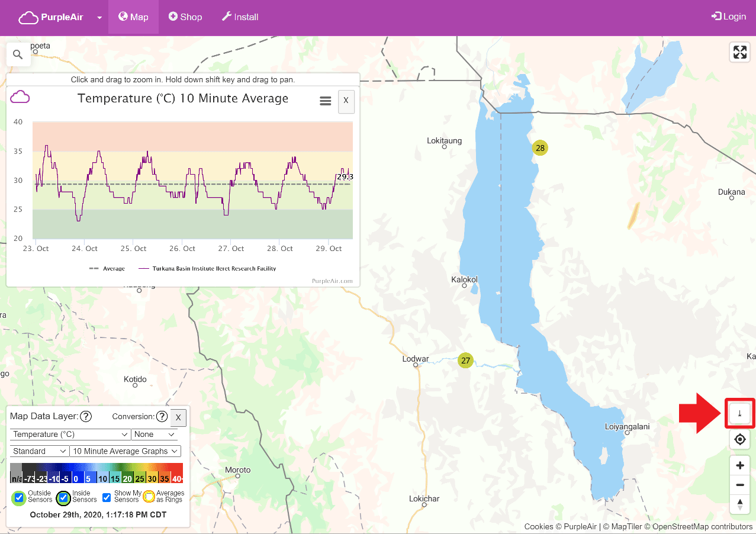Close the temperature chart panel
The width and height of the screenshot is (756, 534).
coord(346,101)
